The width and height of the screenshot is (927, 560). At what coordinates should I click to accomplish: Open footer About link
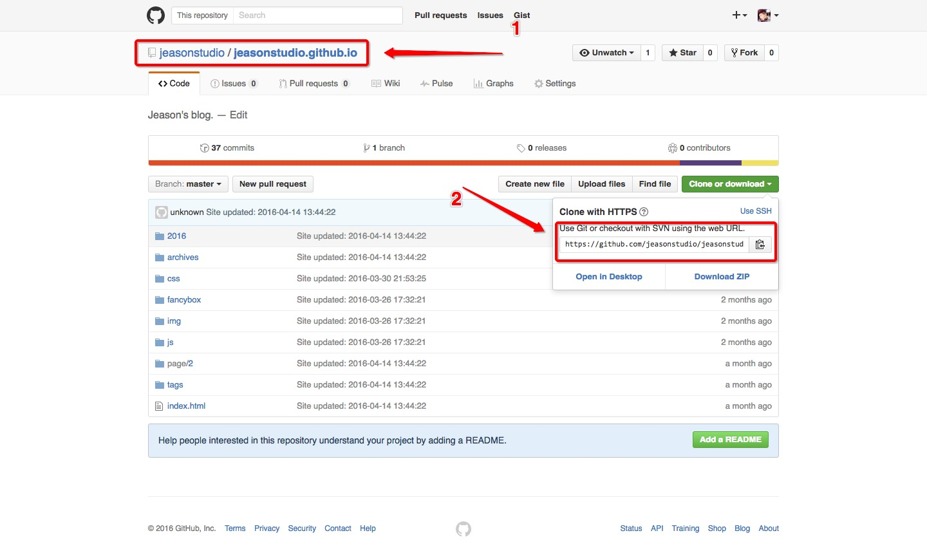coord(769,528)
